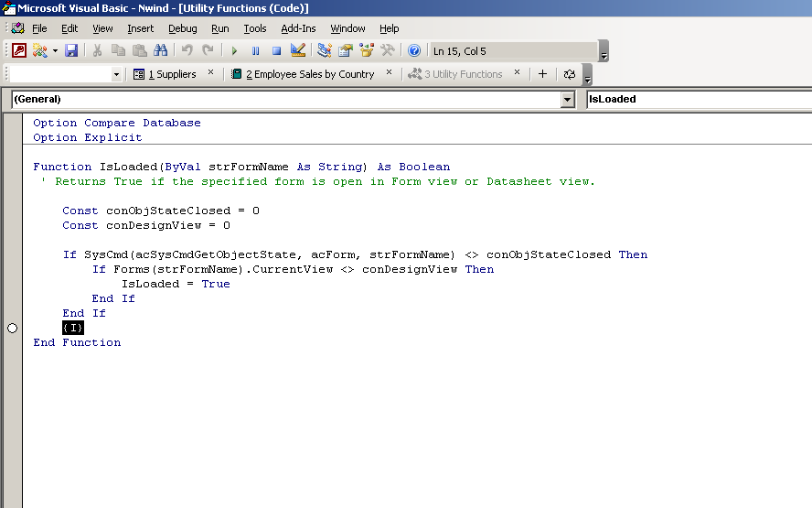Open Find with the binoculars icon

pos(161,50)
